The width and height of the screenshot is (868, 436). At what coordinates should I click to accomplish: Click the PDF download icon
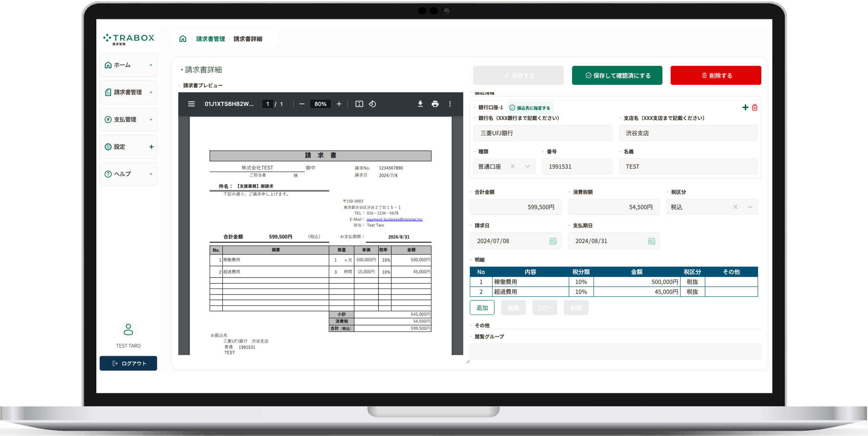(x=420, y=104)
